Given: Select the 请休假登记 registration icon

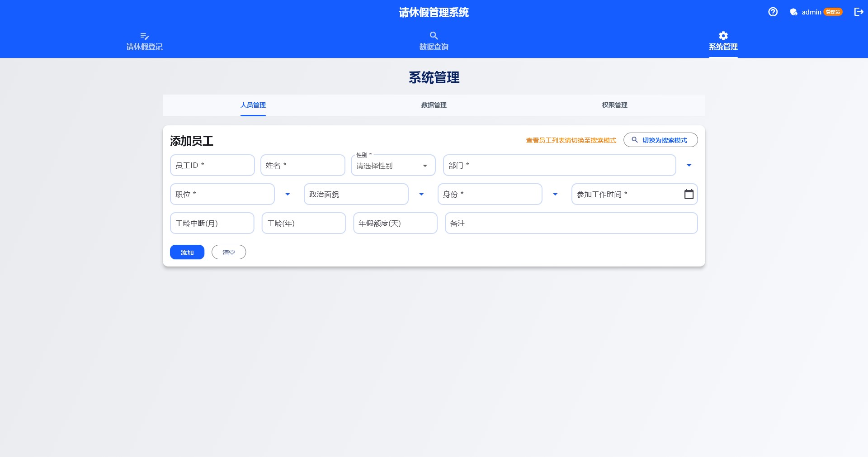Looking at the screenshot, I should click(x=145, y=36).
